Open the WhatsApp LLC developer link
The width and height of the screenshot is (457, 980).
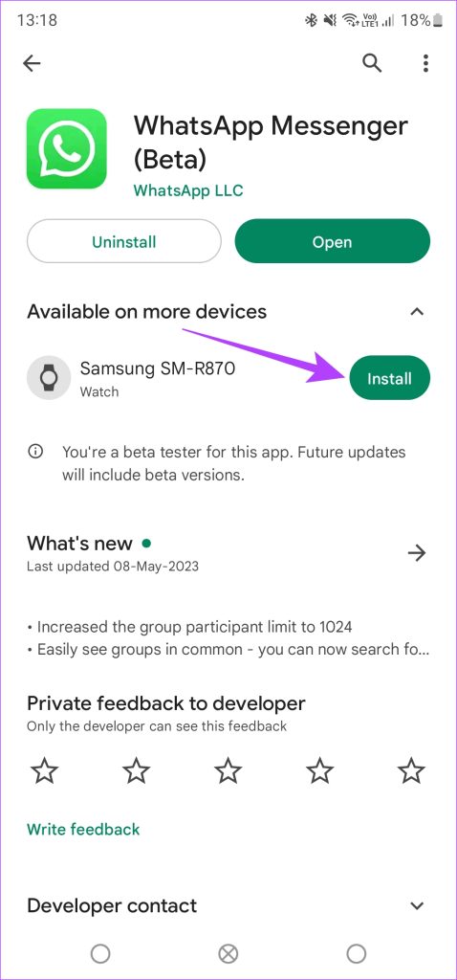click(x=188, y=190)
